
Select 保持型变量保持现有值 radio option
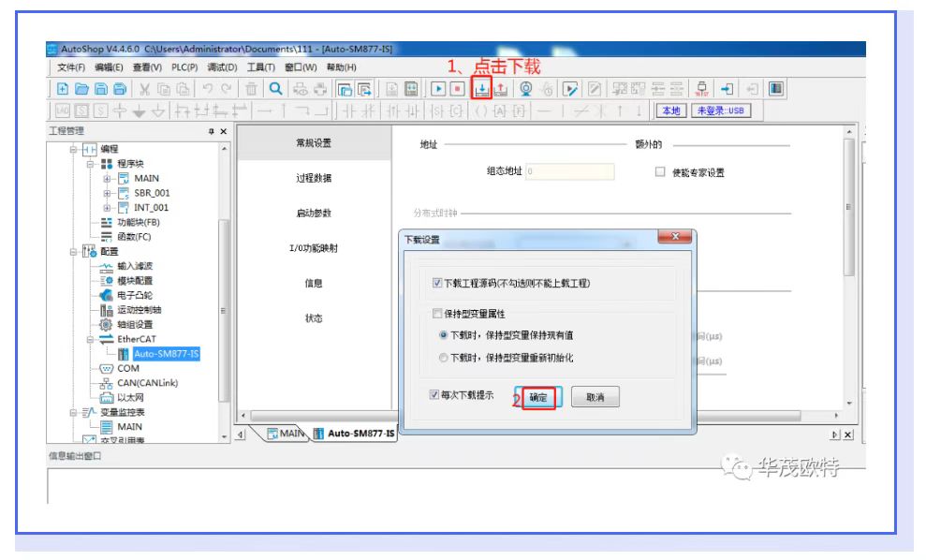coord(443,335)
